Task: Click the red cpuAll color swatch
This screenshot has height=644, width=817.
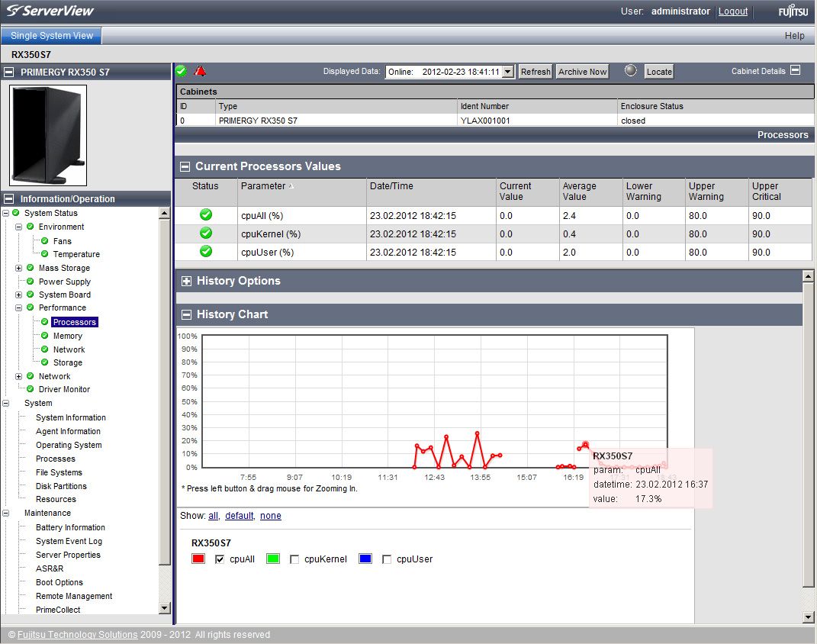Action: click(198, 559)
